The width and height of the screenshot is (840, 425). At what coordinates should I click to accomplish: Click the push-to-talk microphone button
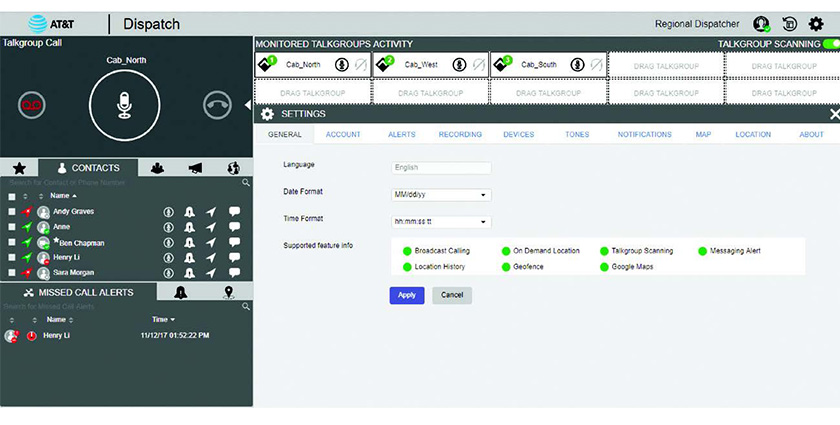124,105
